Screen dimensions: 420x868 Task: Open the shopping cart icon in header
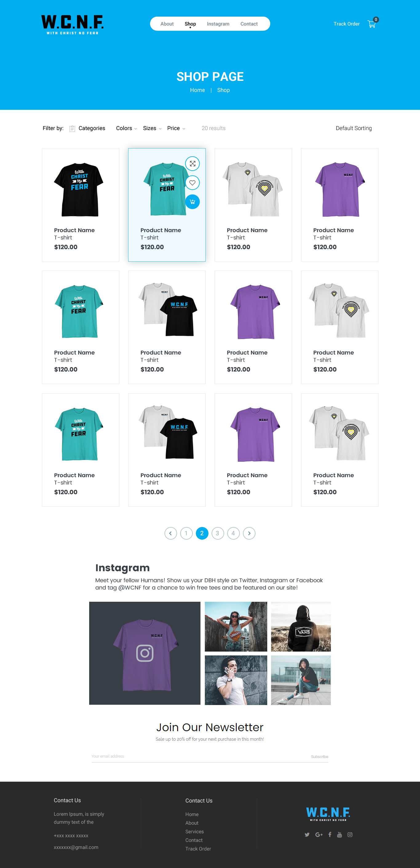click(x=372, y=24)
